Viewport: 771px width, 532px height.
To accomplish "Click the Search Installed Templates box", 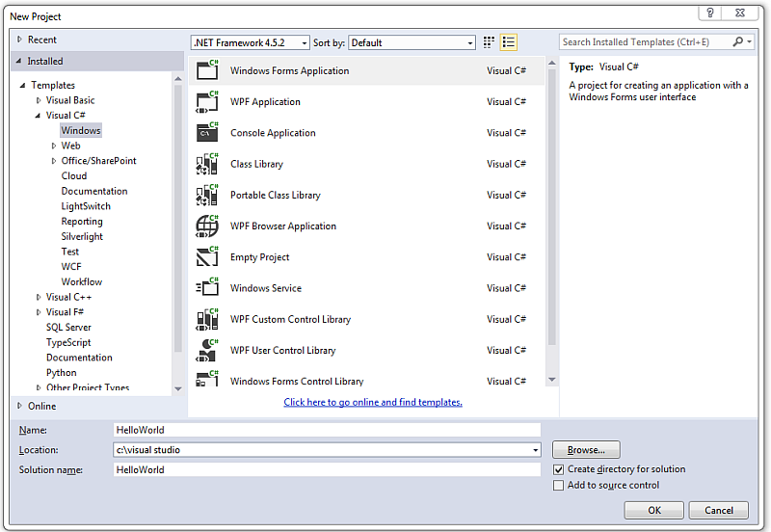I will (645, 41).
